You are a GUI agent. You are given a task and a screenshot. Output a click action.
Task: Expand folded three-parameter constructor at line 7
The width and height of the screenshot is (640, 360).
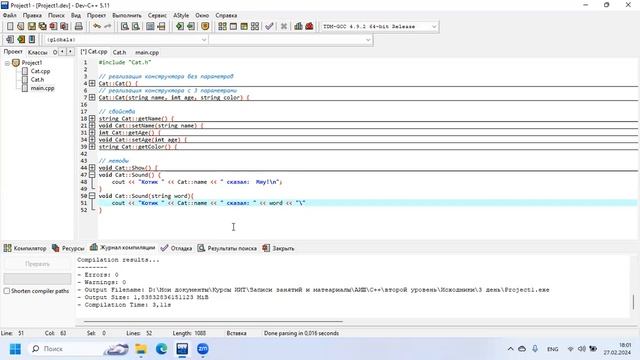coord(92,98)
